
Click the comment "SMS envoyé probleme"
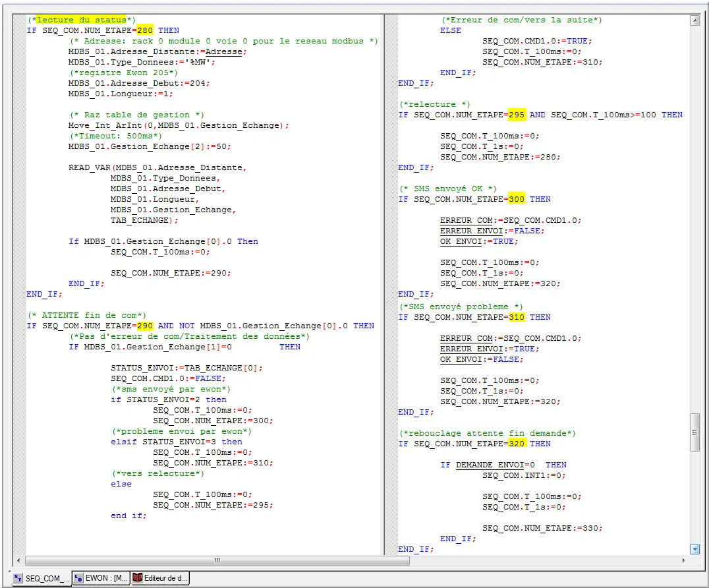461,307
